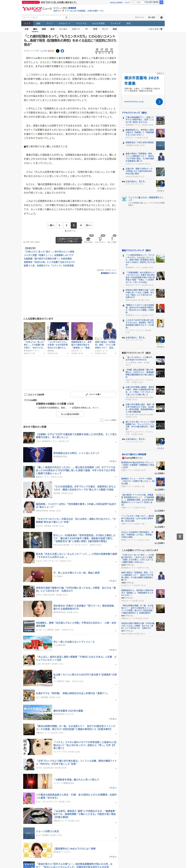Select page 1 in pagination
Image resolution: width=186 pixels, height=868 pixels.
pyautogui.click(x=59, y=225)
